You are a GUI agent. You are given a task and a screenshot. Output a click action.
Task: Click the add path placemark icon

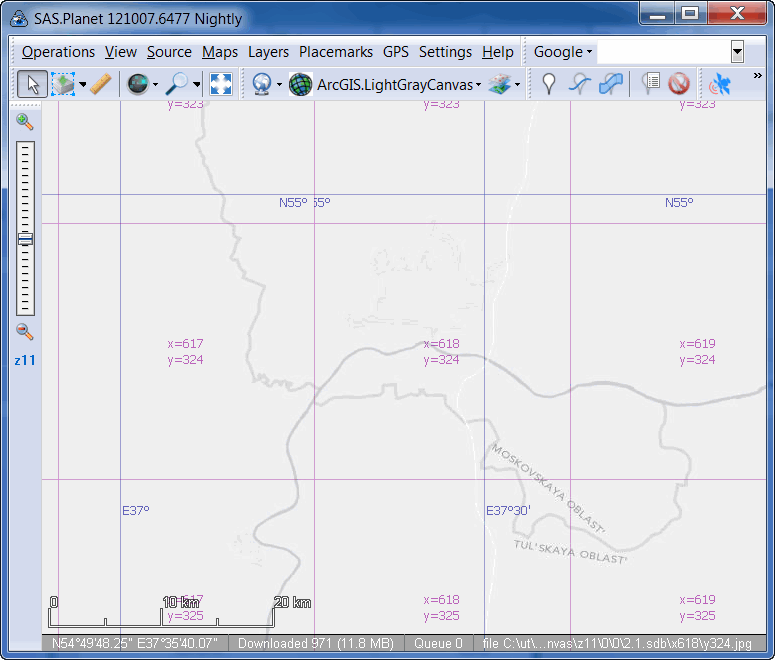point(579,85)
